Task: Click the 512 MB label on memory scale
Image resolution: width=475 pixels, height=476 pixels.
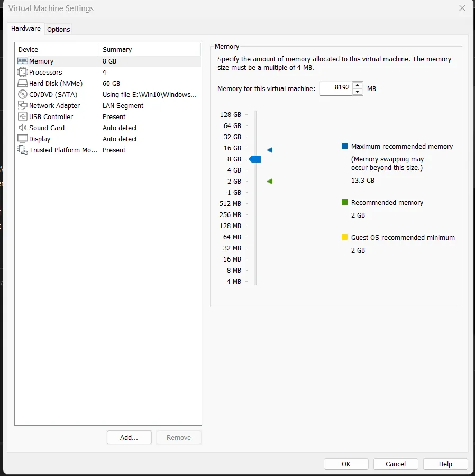Action: click(230, 204)
